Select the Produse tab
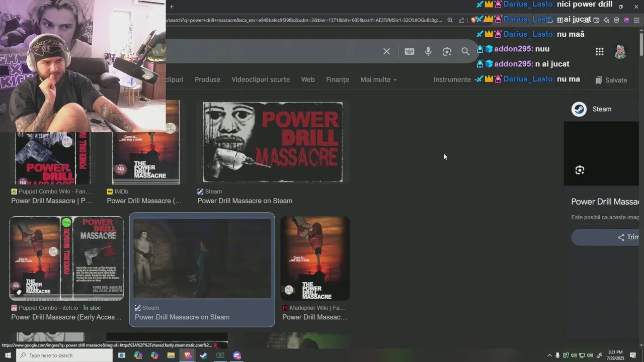 207,79
